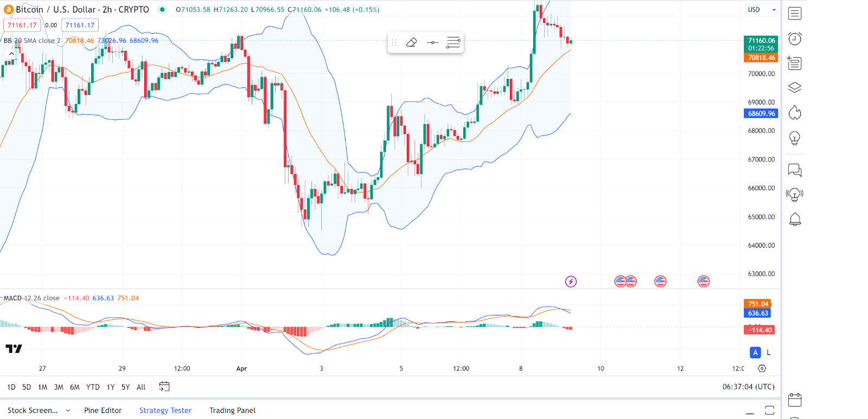Image resolution: width=868 pixels, height=419 pixels.
Task: Select the 1D time range
Action: (x=11, y=387)
